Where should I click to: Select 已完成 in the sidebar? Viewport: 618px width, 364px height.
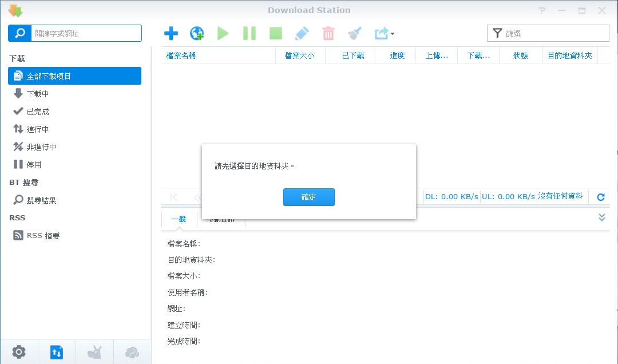click(74, 112)
